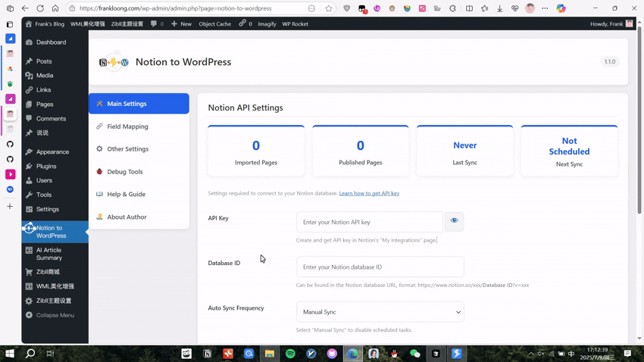This screenshot has width=644, height=362.
Task: Open File Explorer from the taskbar
Action: [270, 354]
